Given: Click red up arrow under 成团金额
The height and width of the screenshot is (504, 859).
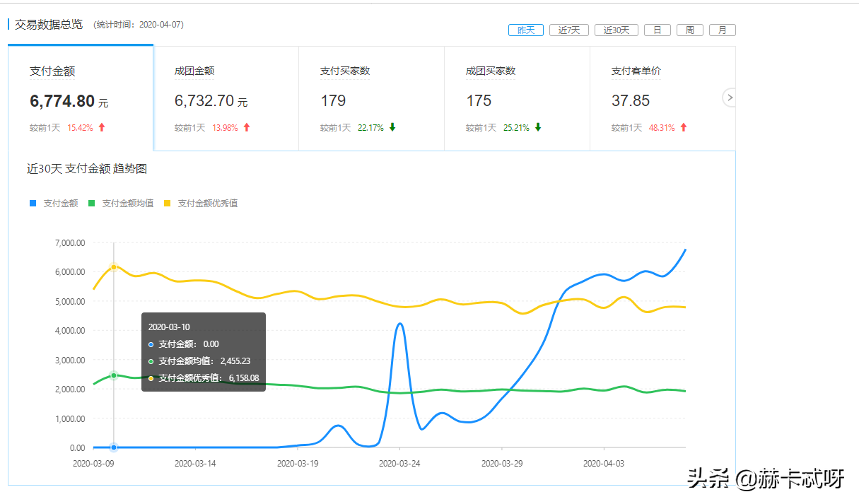Looking at the screenshot, I should pyautogui.click(x=247, y=128).
